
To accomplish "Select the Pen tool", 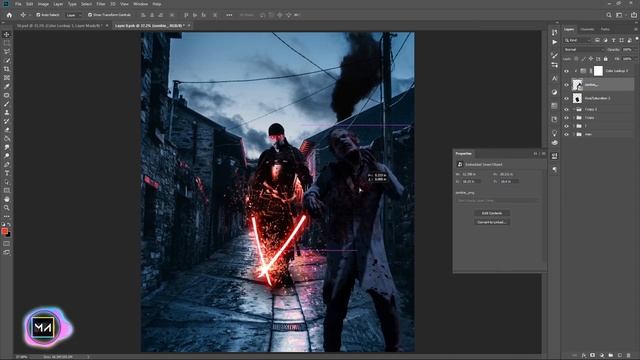I will pyautogui.click(x=7, y=164).
